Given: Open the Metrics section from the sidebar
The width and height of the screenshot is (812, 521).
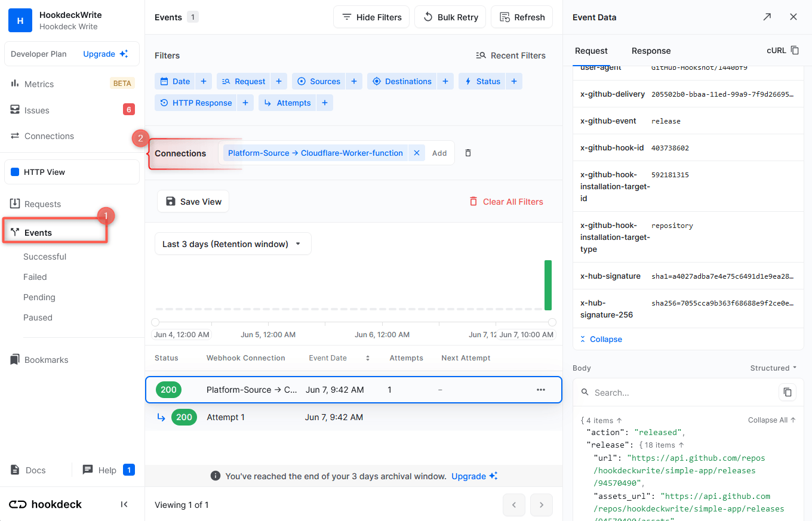Looking at the screenshot, I should pyautogui.click(x=38, y=84).
